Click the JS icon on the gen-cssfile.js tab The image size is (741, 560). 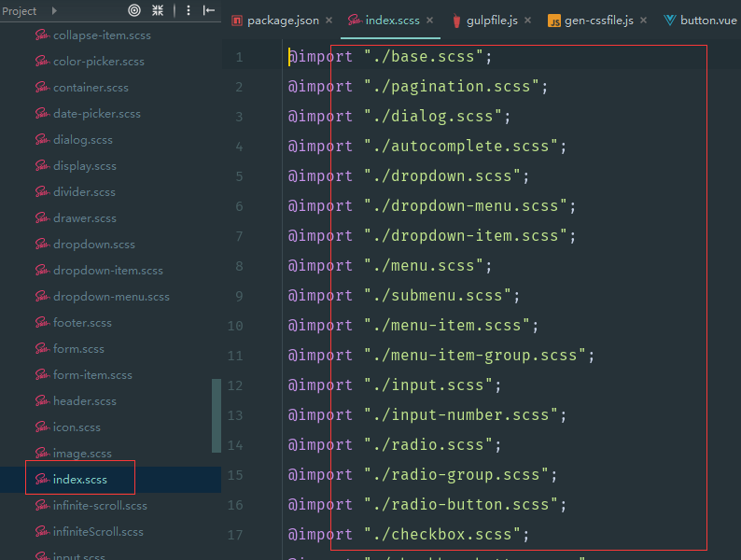click(553, 21)
